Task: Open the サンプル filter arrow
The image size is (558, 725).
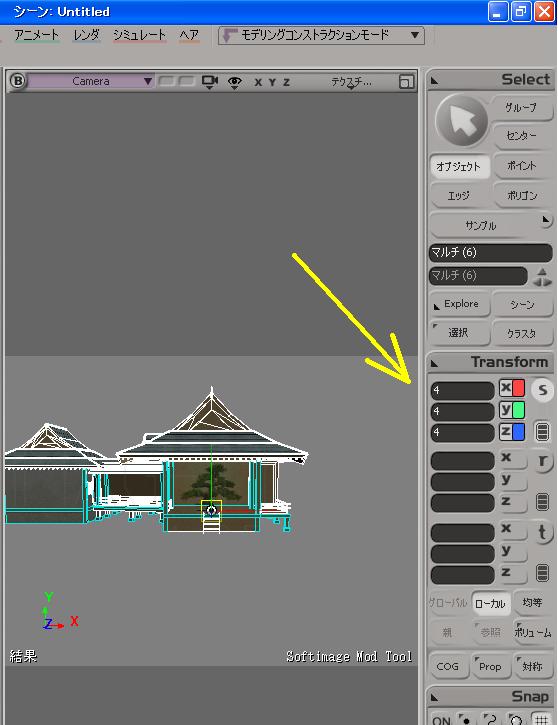Action: pos(546,220)
